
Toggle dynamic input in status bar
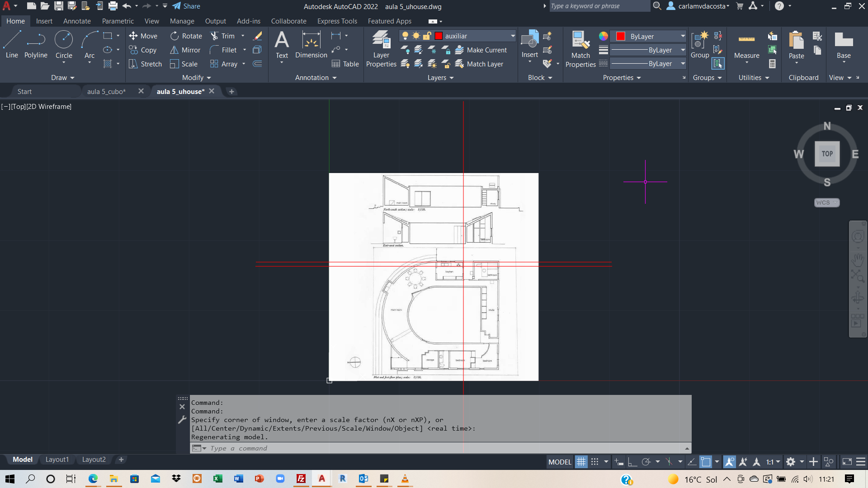coord(619,462)
